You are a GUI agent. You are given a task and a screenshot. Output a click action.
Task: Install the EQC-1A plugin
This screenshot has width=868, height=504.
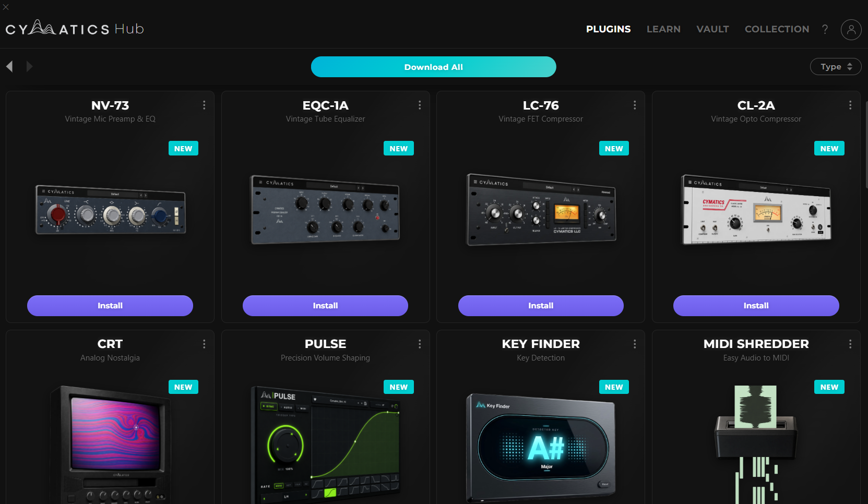click(325, 306)
